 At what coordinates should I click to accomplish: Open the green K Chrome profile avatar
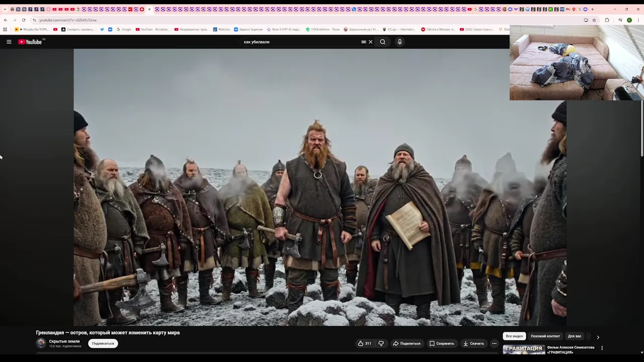point(629,20)
